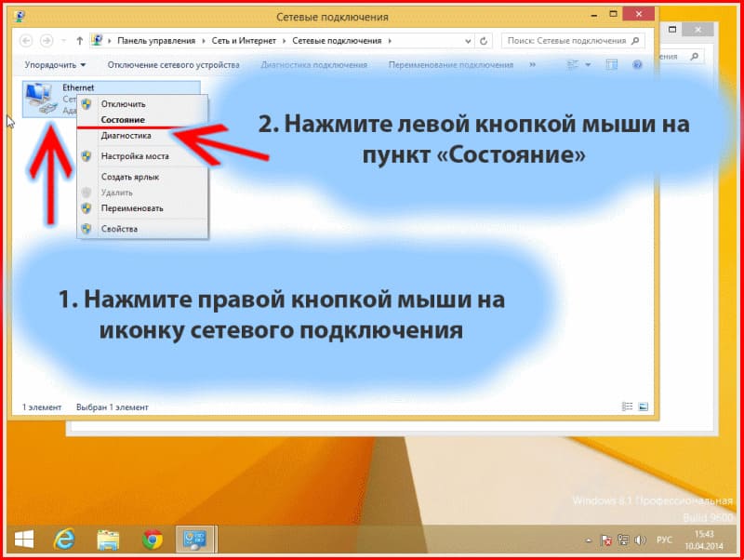Open the taskbar clock showing 15:43
This screenshot has height=560, width=744.
704,540
